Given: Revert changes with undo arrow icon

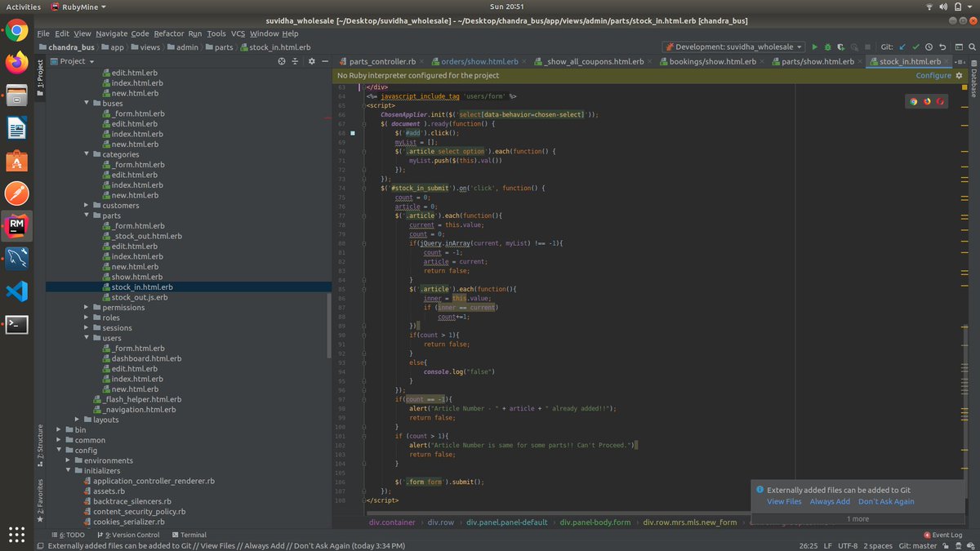Looking at the screenshot, I should (x=943, y=47).
